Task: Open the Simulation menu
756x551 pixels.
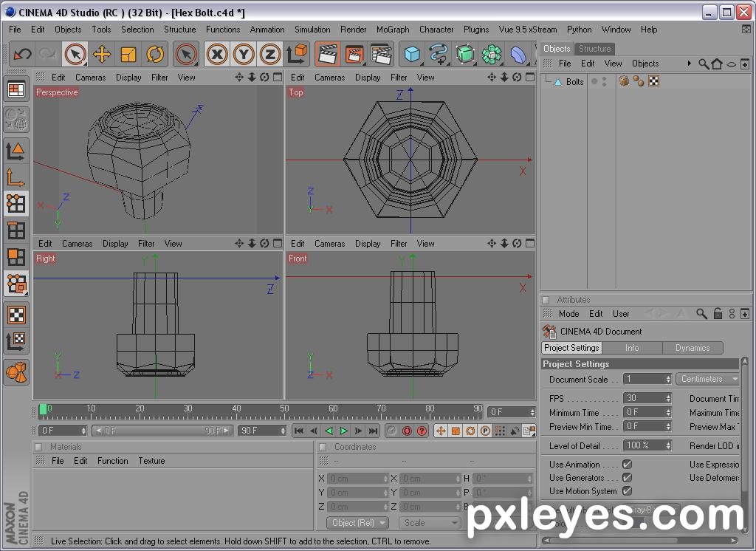Action: [x=312, y=30]
